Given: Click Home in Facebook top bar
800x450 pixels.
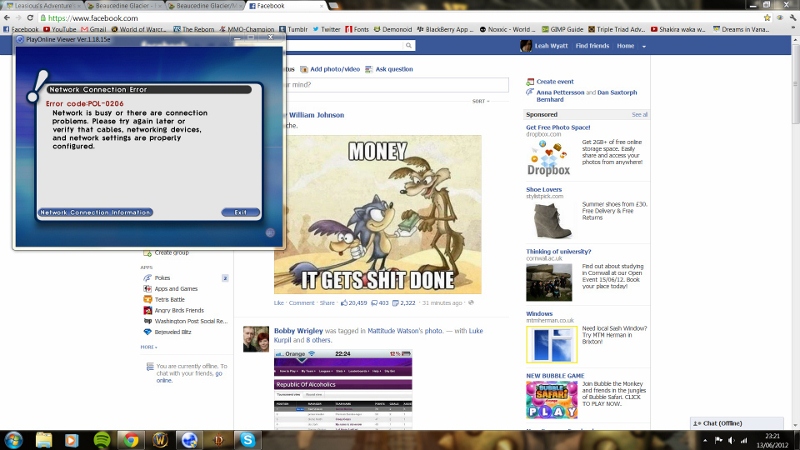Looking at the screenshot, I should coord(625,46).
